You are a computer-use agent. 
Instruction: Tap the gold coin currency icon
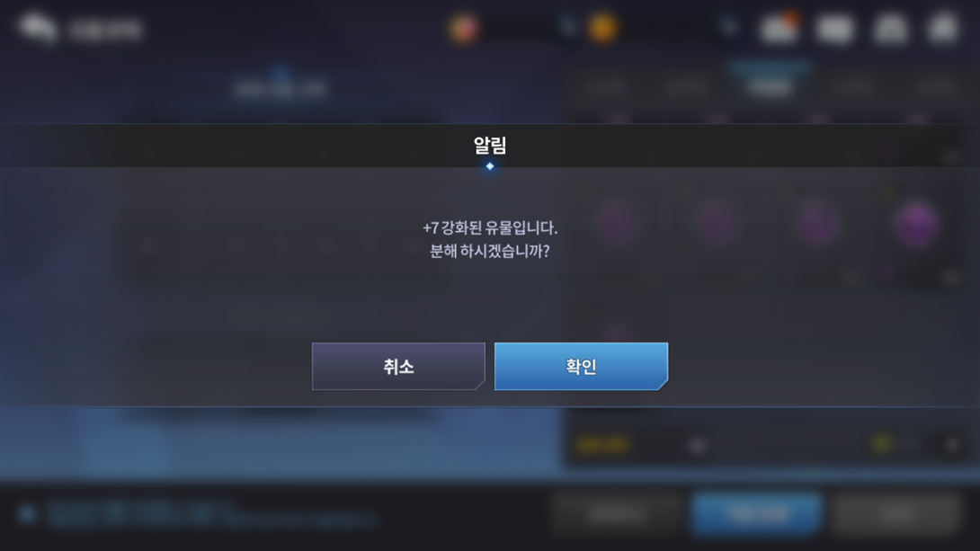click(x=602, y=28)
